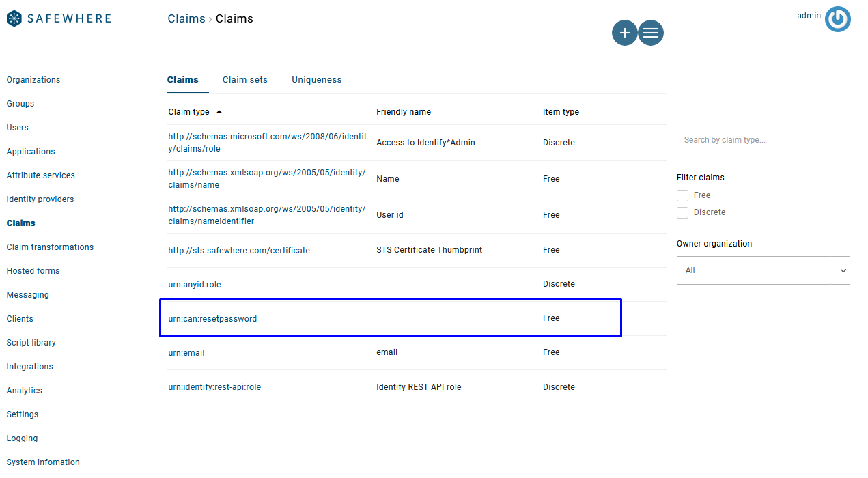Open the urn:email claim link
The height and width of the screenshot is (478, 868).
pos(186,353)
